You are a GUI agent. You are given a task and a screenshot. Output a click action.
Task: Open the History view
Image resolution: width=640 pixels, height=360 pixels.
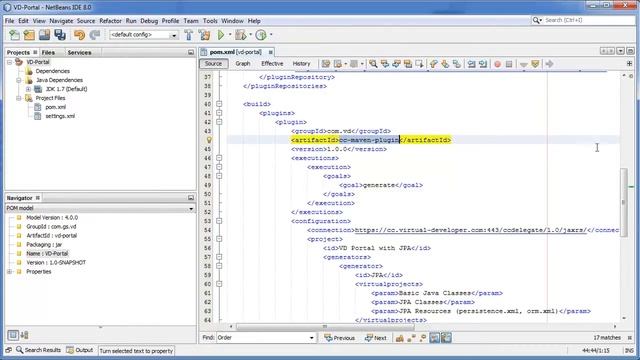pos(301,64)
